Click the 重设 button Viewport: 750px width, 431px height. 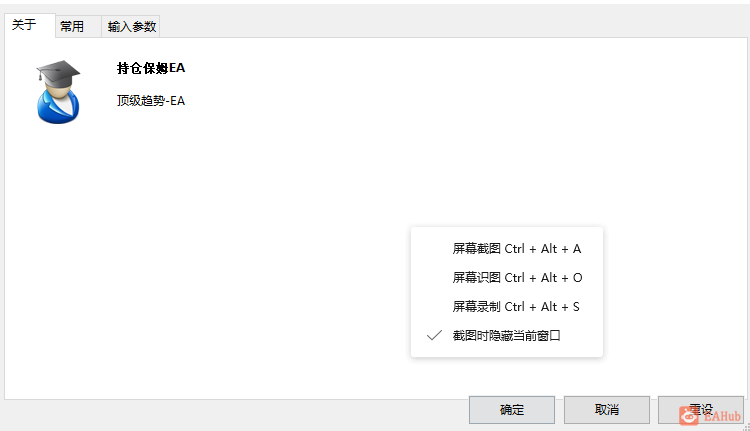[701, 410]
